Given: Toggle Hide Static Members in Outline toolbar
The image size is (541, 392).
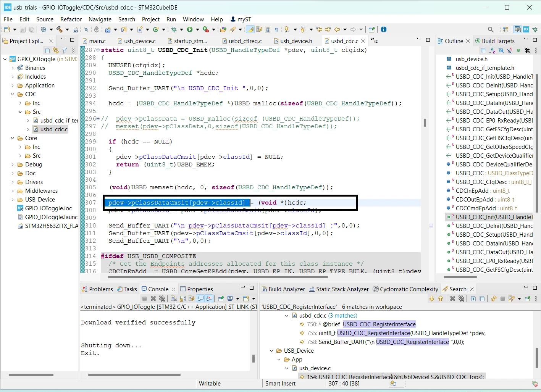Looking at the screenshot, I should pyautogui.click(x=509, y=50).
